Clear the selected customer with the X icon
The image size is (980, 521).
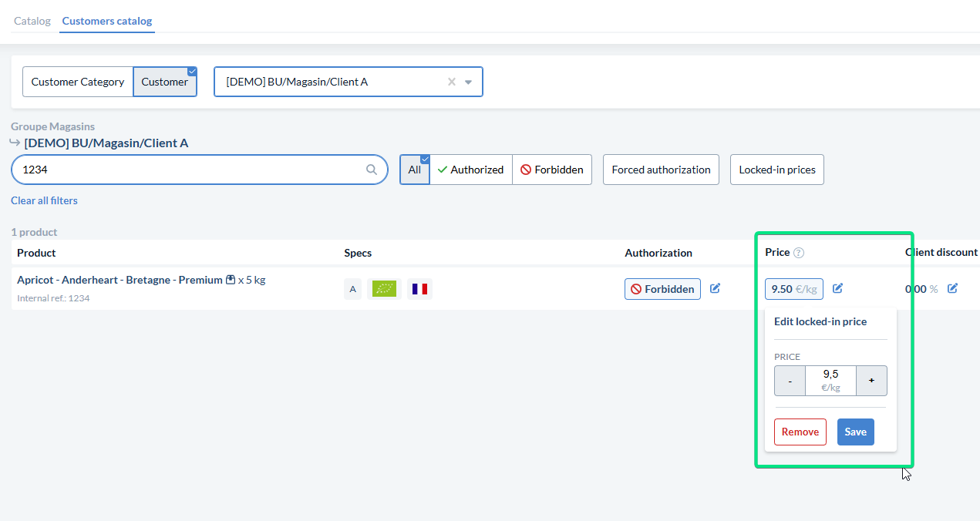click(x=452, y=82)
